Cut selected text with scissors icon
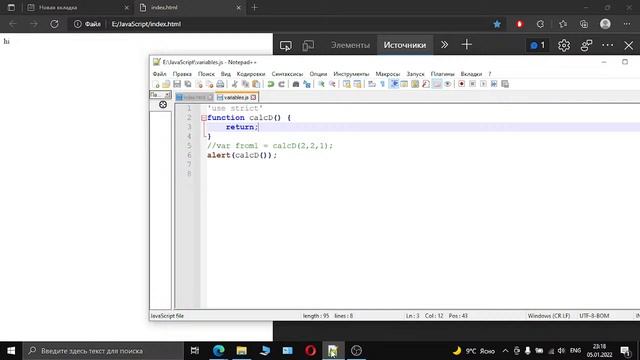This screenshot has height=360, width=640. click(235, 84)
